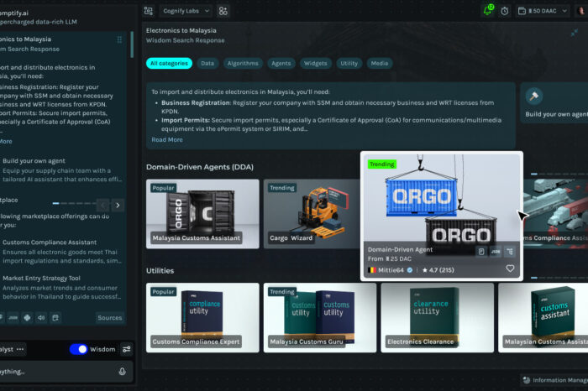Click the JSON icon on trending agent card
588x391 pixels.
click(495, 251)
